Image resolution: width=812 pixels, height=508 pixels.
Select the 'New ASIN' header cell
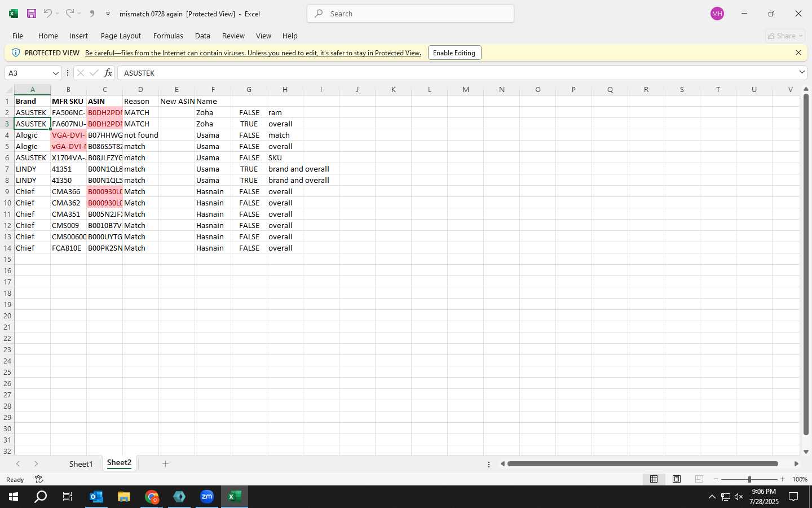coord(176,101)
